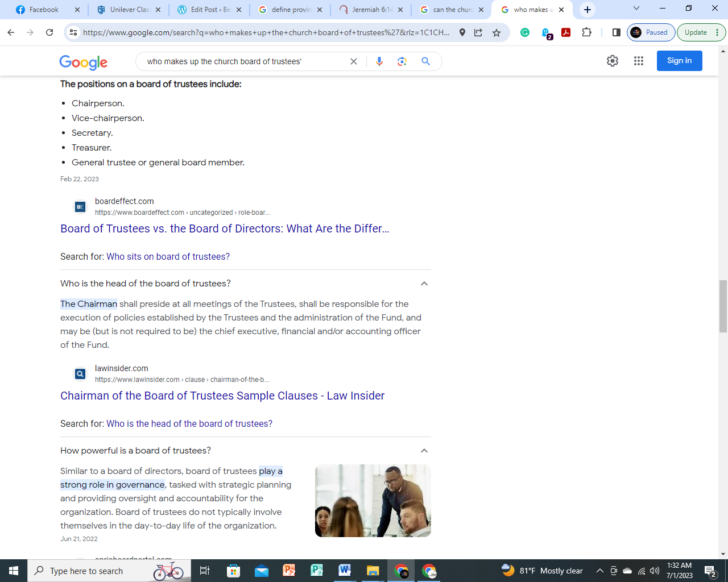Collapse 'How powerful is a board of trustees?'
The width and height of the screenshot is (728, 582).
point(424,451)
